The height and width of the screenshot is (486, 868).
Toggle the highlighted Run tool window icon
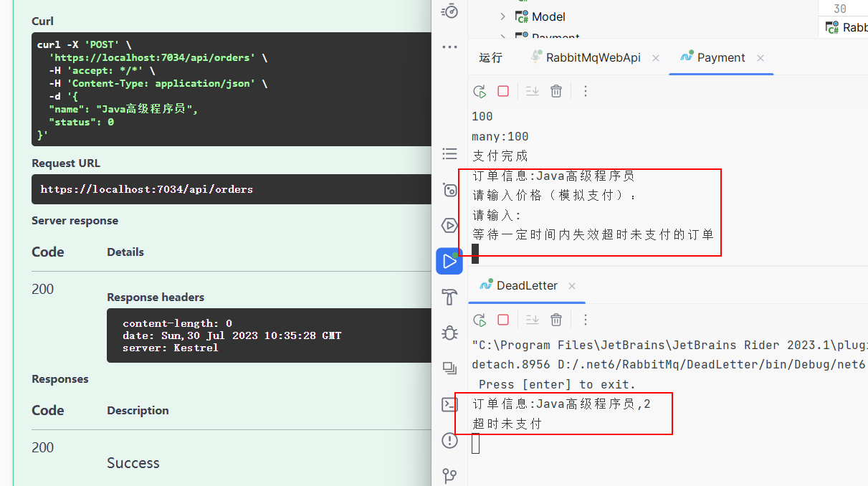click(449, 261)
